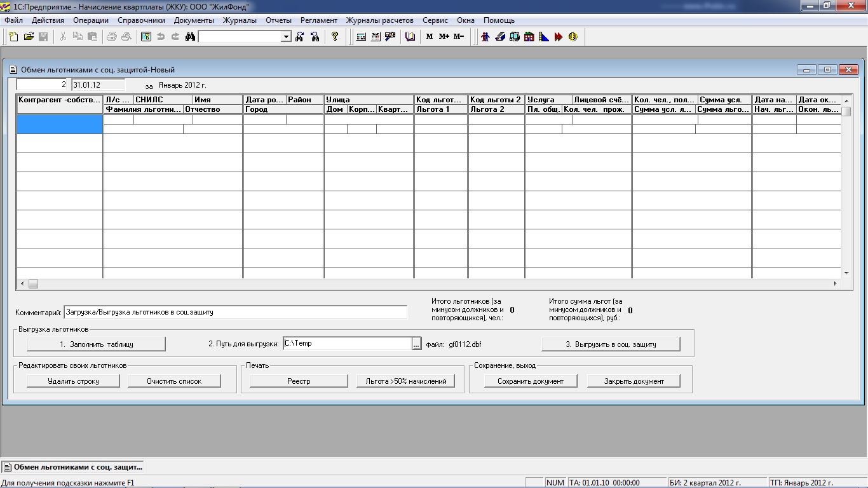The image size is (868, 488).
Task: Click the Print preview icon
Action: click(126, 37)
